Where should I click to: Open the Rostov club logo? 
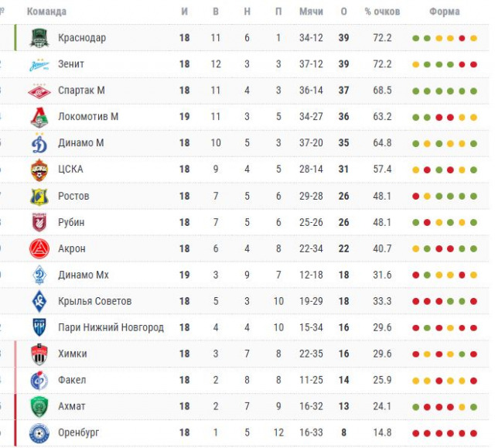click(x=39, y=196)
